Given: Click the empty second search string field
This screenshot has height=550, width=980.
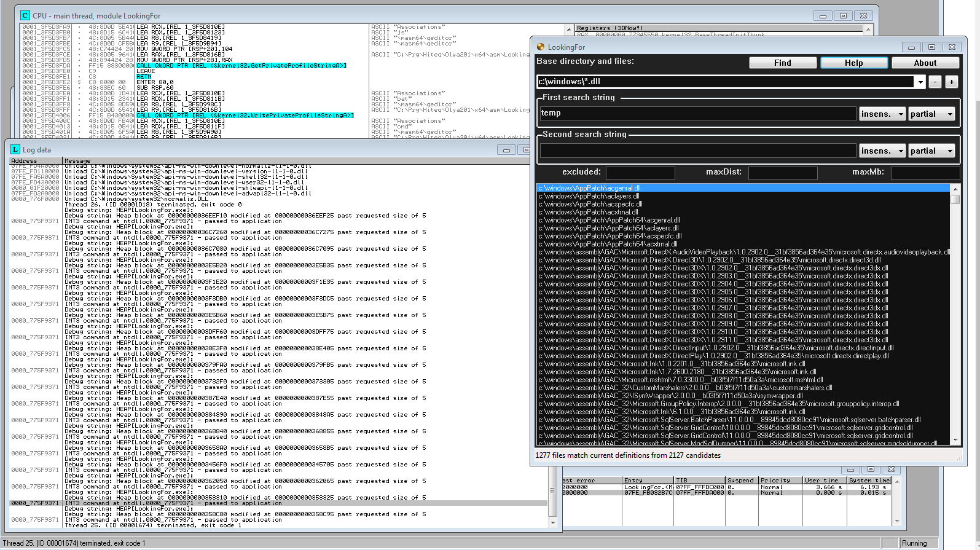Looking at the screenshot, I should [698, 151].
